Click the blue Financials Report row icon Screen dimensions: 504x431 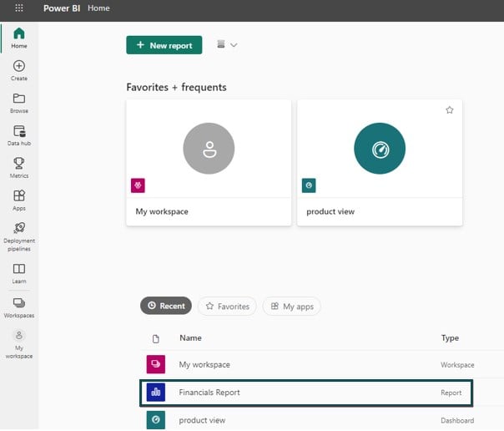(156, 392)
